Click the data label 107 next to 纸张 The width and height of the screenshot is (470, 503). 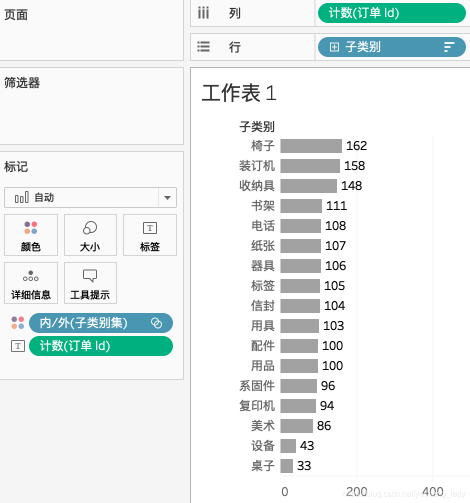click(336, 246)
